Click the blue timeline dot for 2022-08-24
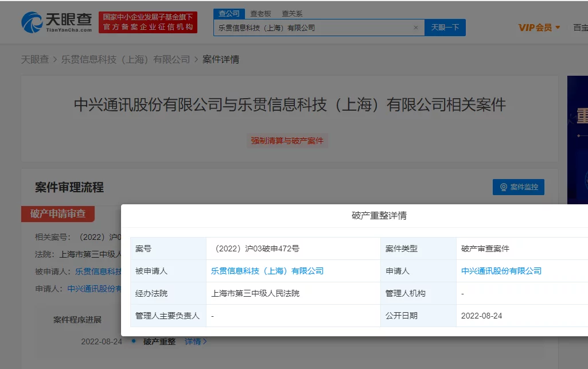The width and height of the screenshot is (588, 369). [134, 341]
